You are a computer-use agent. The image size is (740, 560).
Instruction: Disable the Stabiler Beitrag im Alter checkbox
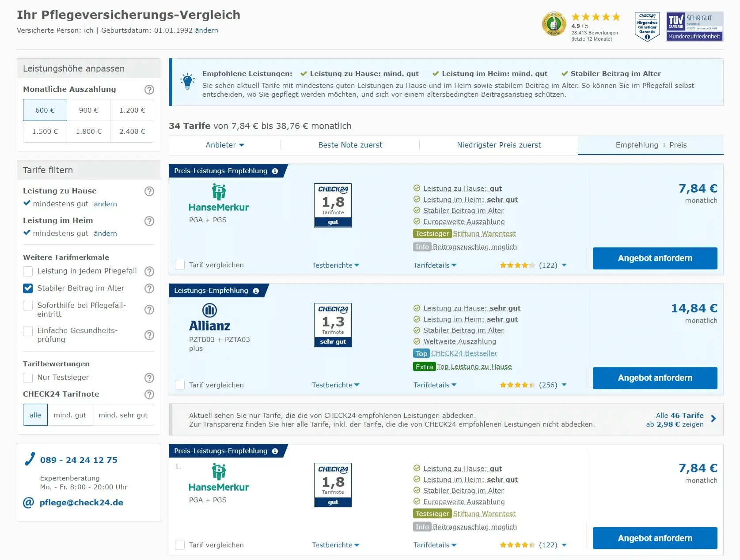[x=28, y=288]
